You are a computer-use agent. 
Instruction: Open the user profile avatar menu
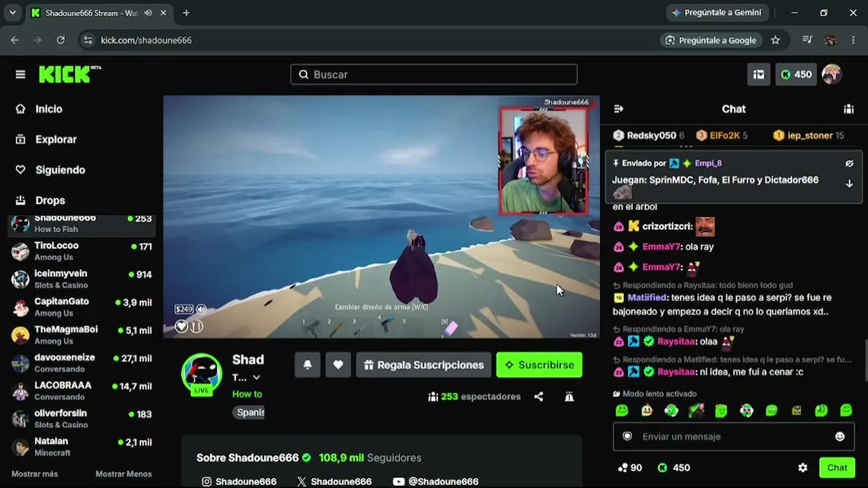click(x=831, y=75)
